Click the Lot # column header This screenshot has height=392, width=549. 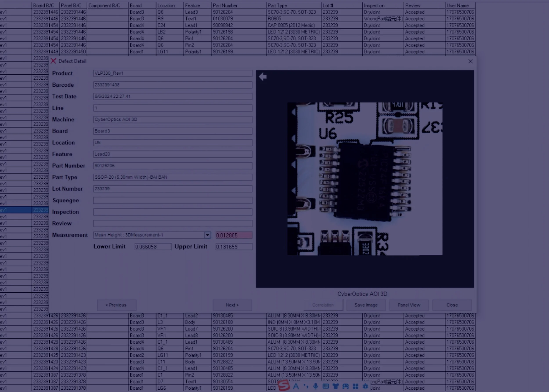point(342,5)
